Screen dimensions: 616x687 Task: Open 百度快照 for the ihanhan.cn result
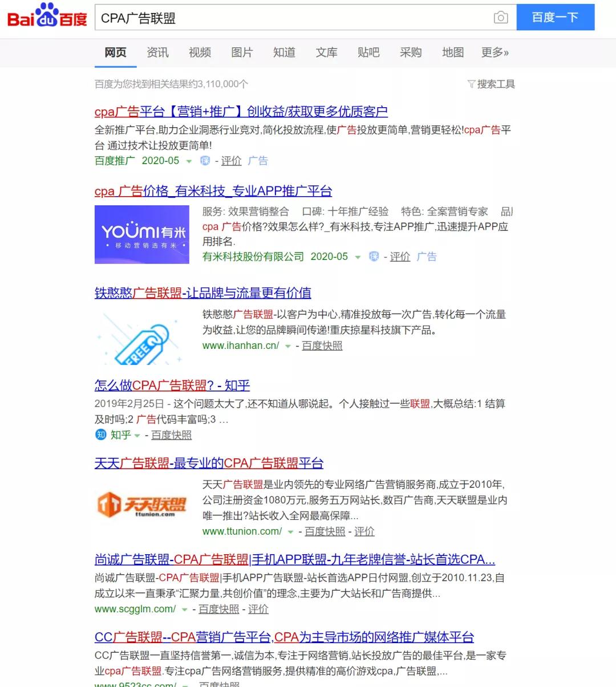coord(322,345)
